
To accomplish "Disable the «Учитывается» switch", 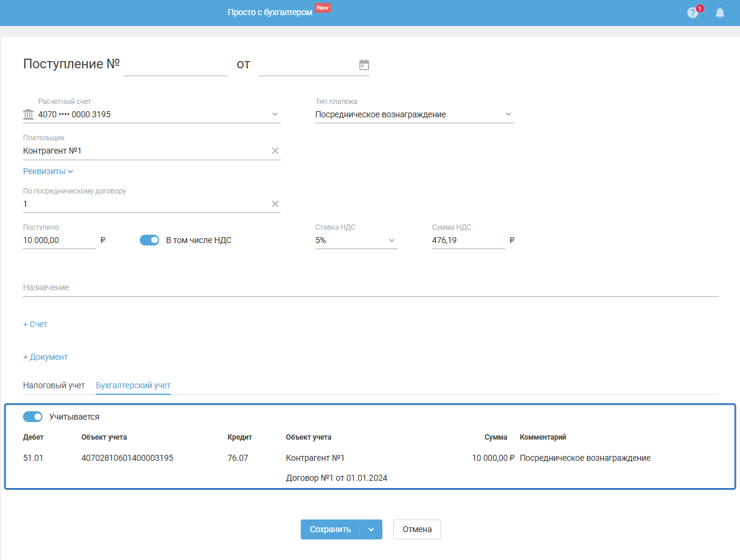I will [x=33, y=417].
